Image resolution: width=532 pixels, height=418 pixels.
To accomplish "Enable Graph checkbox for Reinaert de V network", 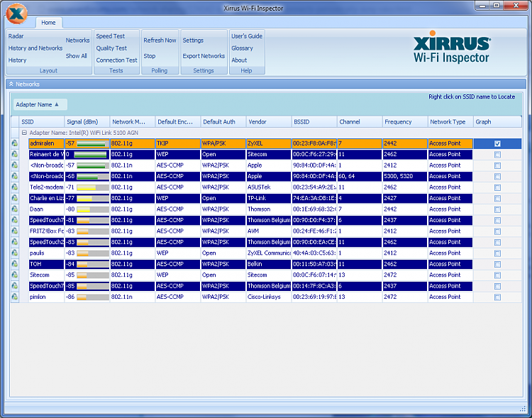I will [497, 155].
